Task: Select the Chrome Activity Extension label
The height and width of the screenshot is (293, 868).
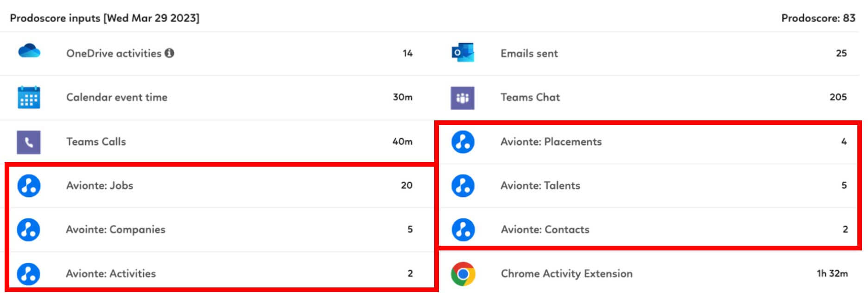Action: [x=566, y=274]
